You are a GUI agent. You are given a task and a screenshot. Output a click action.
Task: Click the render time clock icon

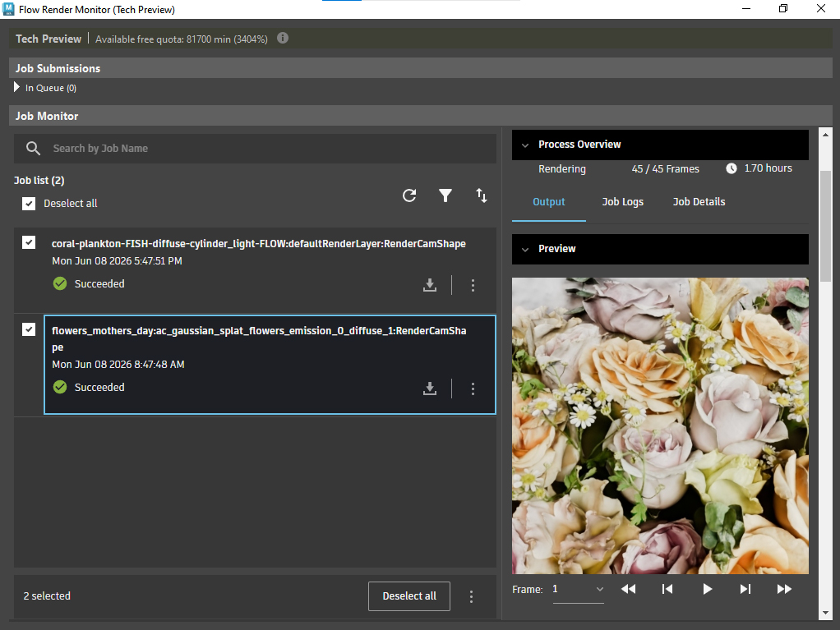732,168
